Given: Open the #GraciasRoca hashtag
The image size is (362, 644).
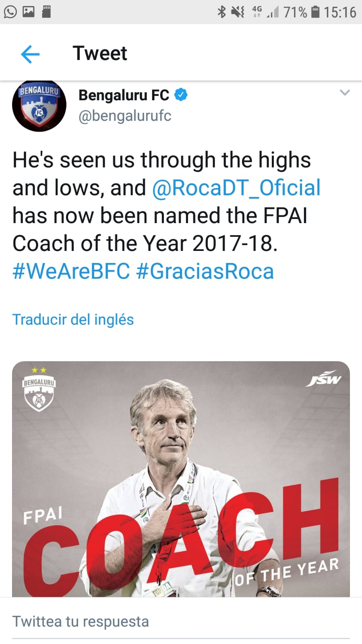Looking at the screenshot, I should [x=205, y=271].
